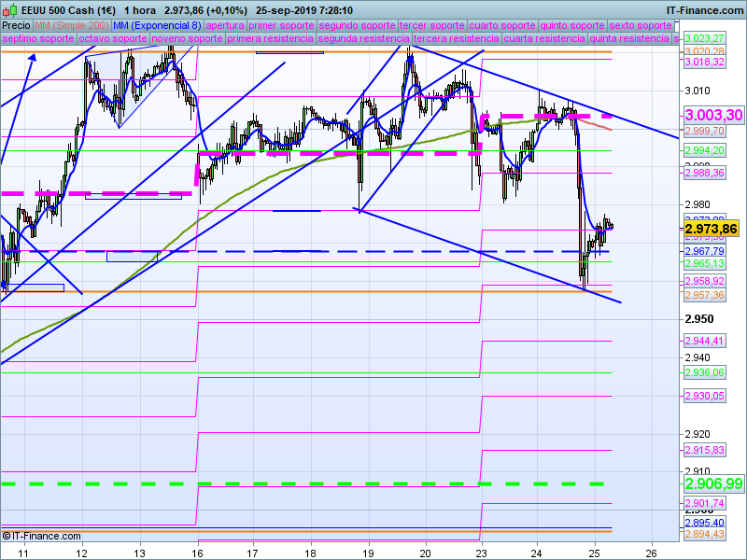The height and width of the screenshot is (560, 747).
Task: Open the primera resistencia indicator label
Action: pyautogui.click(x=270, y=39)
